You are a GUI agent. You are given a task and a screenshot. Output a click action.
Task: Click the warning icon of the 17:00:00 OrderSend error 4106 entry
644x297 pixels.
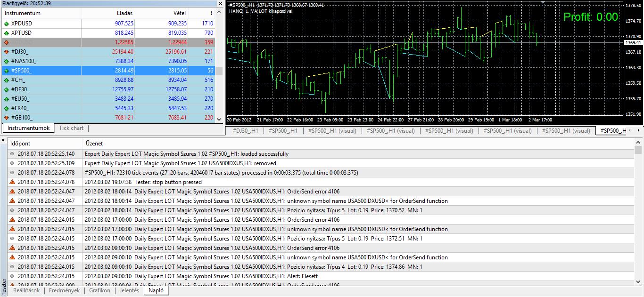pos(12,219)
